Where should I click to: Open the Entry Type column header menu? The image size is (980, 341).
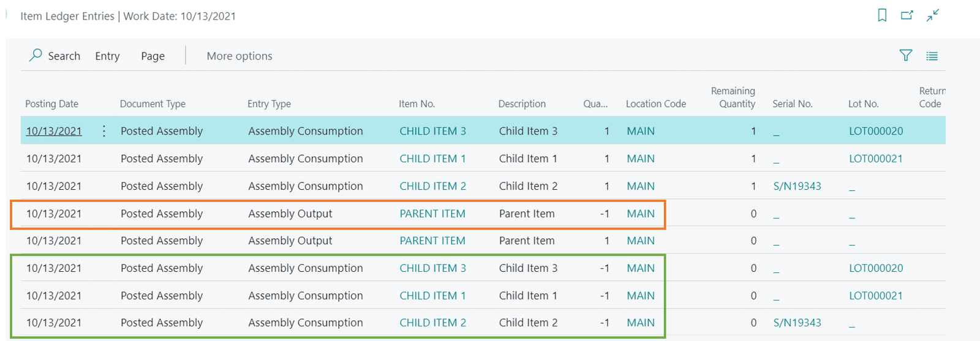pos(269,103)
